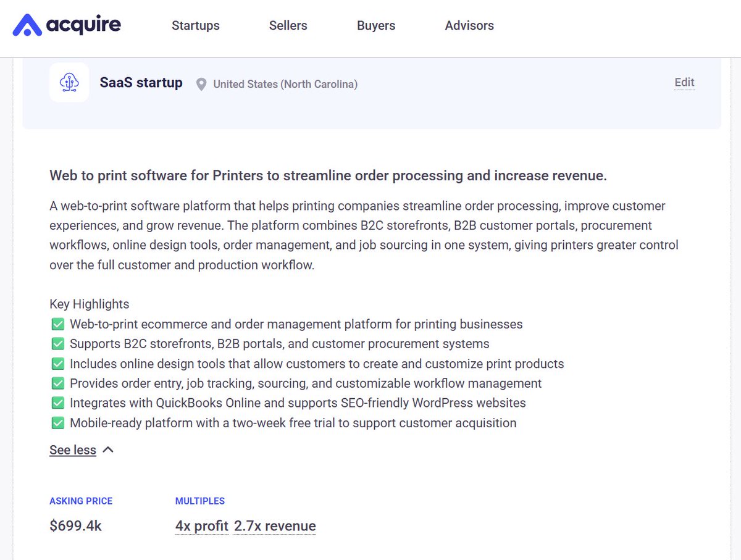Click the Acquire logo icon
This screenshot has height=560, width=741.
(x=27, y=25)
